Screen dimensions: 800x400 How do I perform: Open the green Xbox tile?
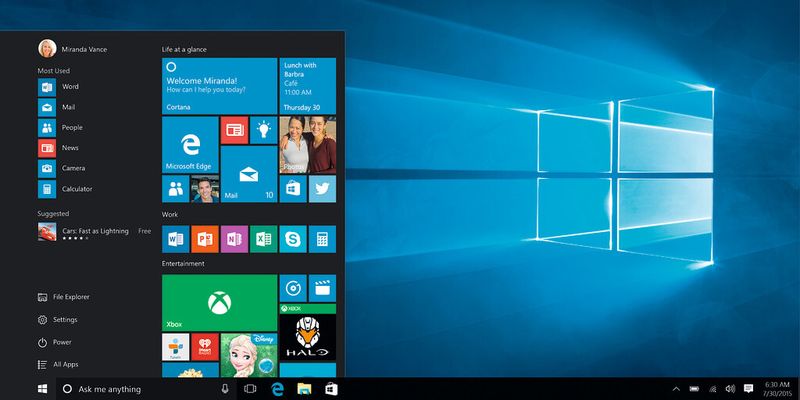[x=220, y=303]
